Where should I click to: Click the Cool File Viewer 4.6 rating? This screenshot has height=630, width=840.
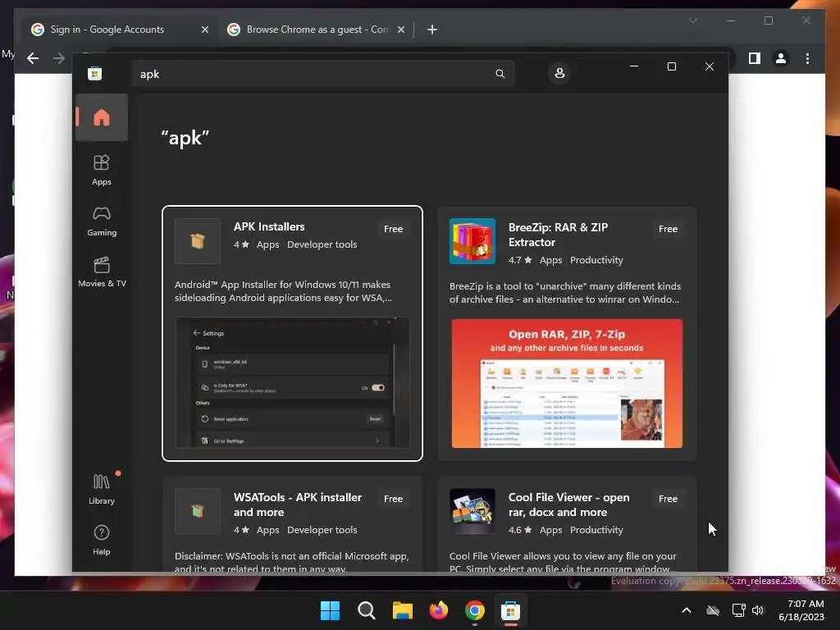[x=519, y=530]
